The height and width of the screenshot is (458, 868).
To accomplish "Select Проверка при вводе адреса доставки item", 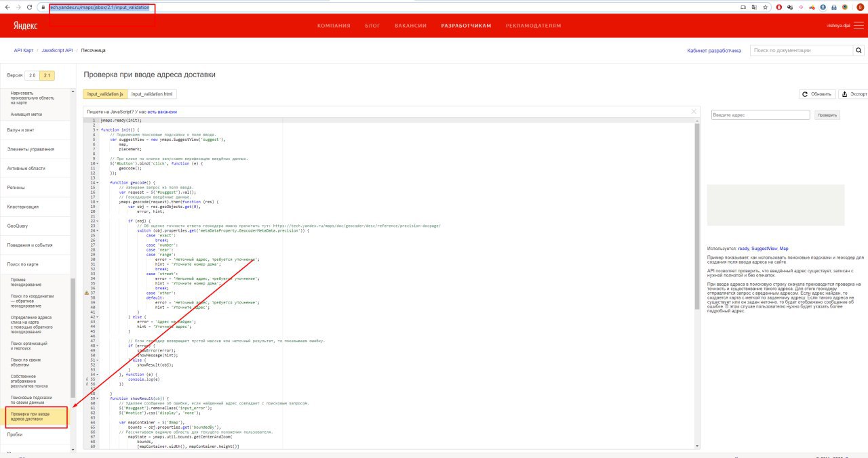I will (x=37, y=416).
